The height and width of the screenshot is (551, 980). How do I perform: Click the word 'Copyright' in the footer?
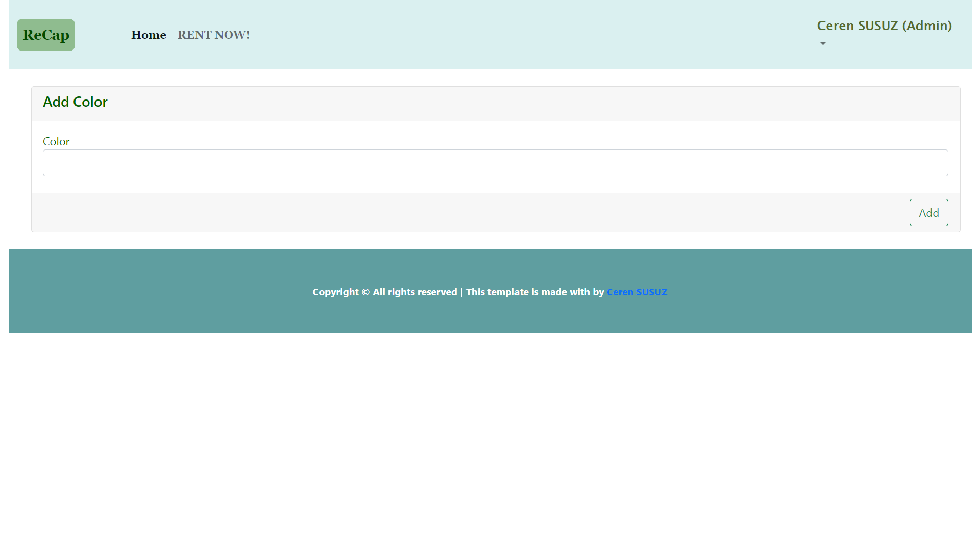coord(335,292)
